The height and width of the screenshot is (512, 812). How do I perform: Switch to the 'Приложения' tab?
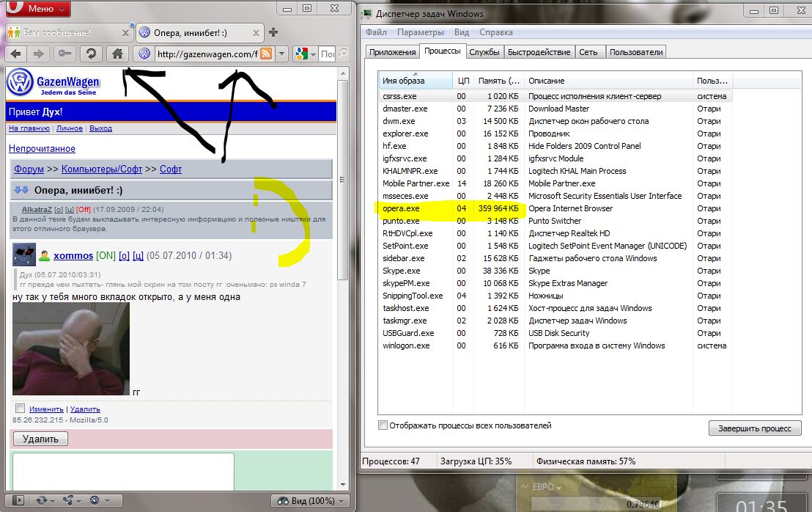393,52
